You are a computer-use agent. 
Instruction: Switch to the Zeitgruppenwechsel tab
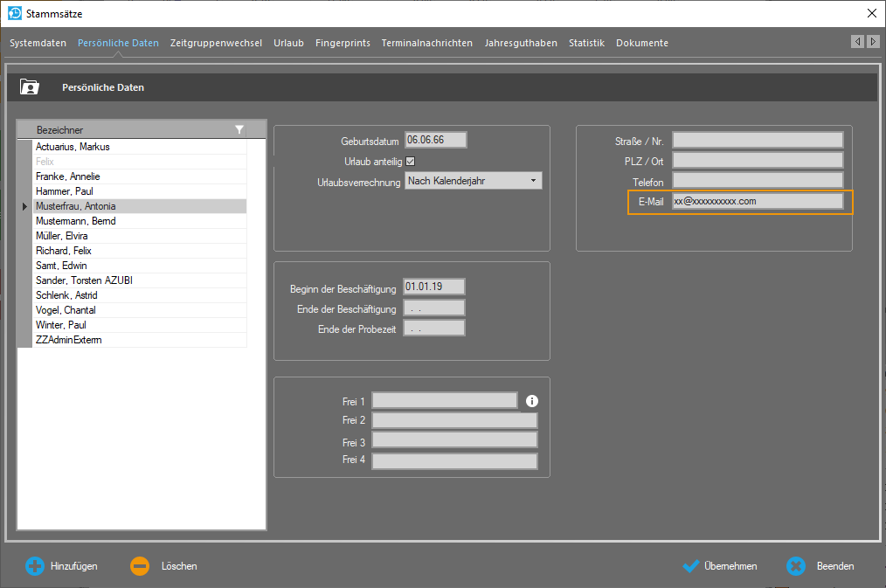[216, 43]
